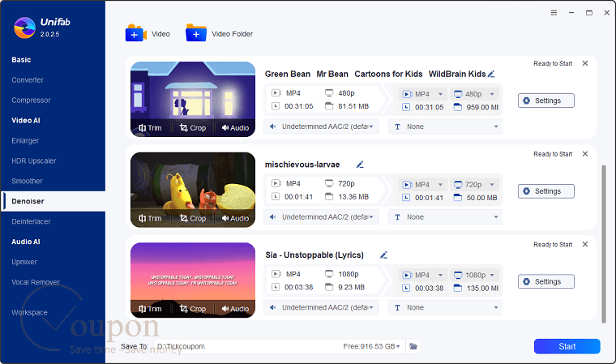Open Vocal Remover module
This screenshot has height=364, width=616.
click(x=36, y=282)
